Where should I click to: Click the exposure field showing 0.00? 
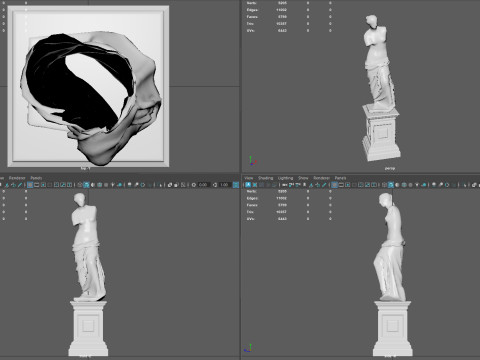[203, 185]
